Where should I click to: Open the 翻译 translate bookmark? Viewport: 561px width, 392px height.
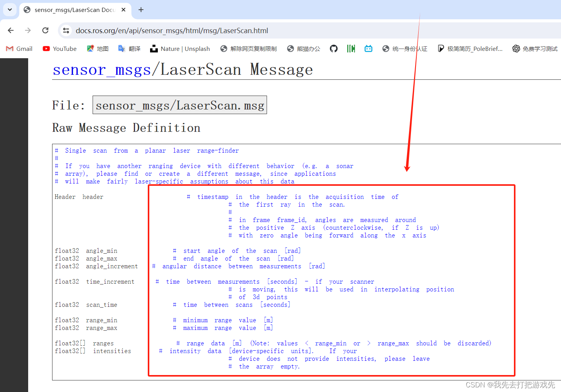point(129,49)
